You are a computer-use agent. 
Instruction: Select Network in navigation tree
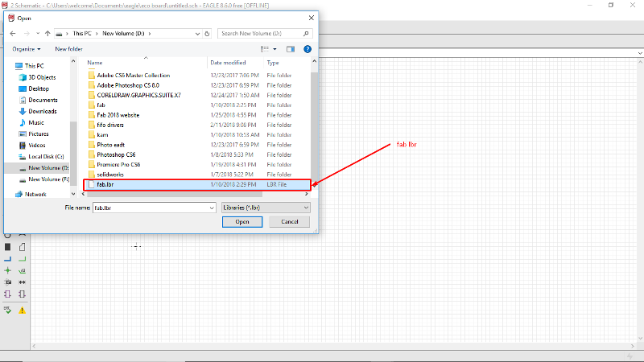35,194
